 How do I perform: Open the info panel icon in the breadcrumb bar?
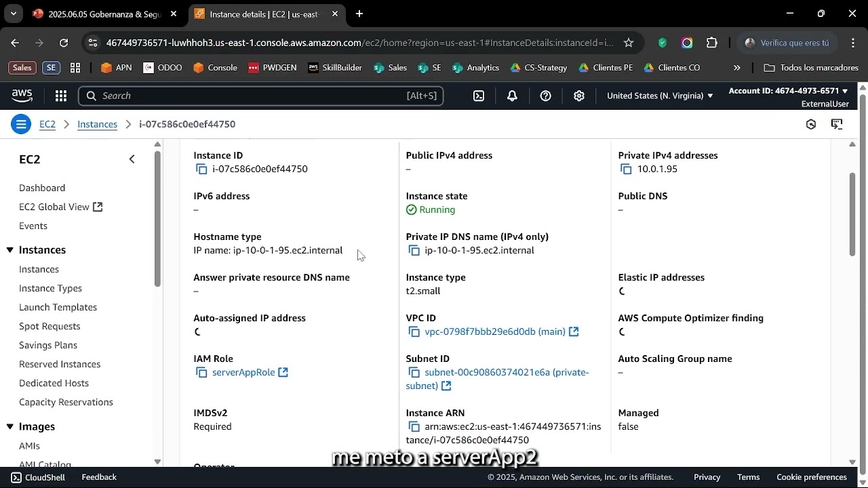point(811,124)
